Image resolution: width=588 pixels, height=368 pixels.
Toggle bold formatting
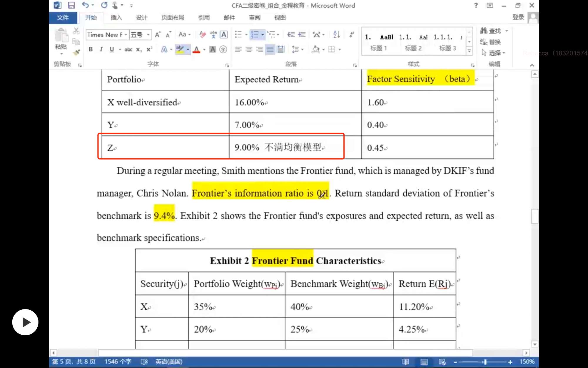(91, 49)
